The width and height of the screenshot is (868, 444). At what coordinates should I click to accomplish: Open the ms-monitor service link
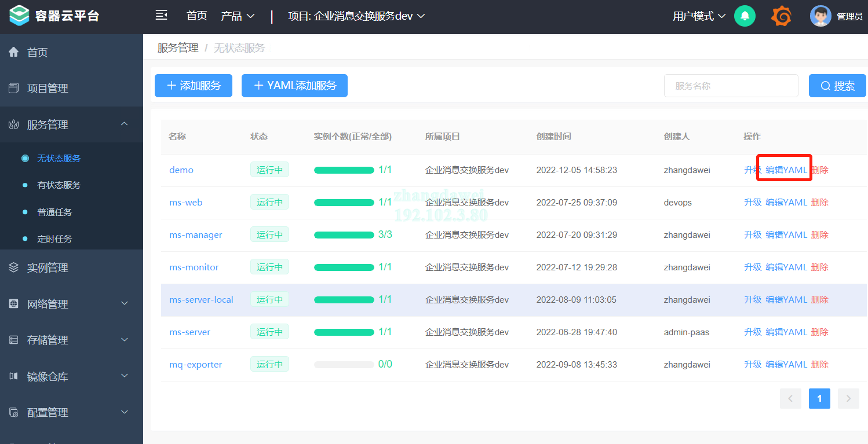click(x=194, y=267)
